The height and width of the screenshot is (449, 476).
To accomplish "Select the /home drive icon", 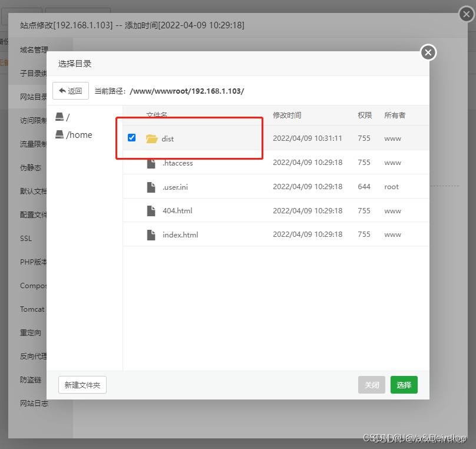I will [59, 134].
